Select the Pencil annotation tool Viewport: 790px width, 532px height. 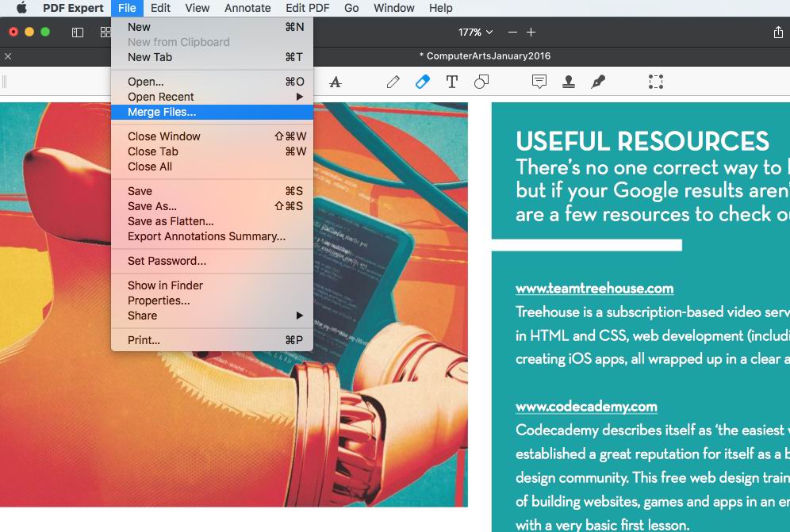click(393, 81)
